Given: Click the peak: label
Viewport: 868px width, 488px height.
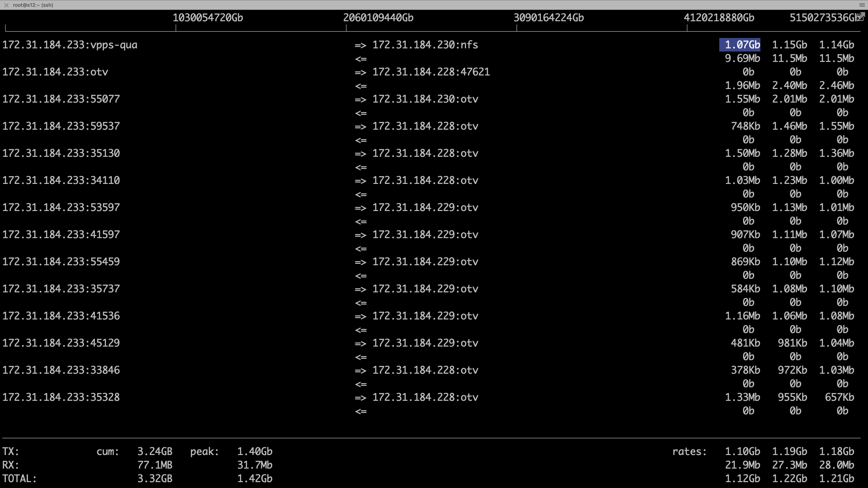Looking at the screenshot, I should tap(205, 451).
